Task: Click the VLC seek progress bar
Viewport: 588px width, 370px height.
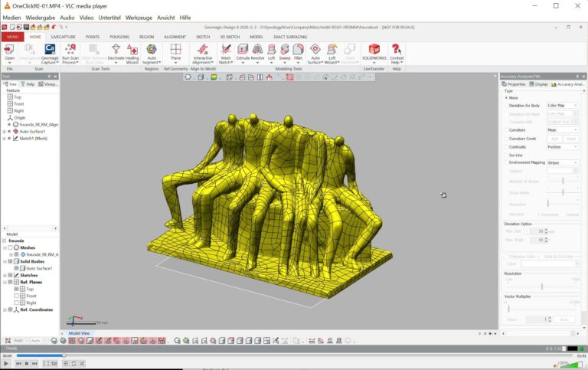Action: click(294, 355)
